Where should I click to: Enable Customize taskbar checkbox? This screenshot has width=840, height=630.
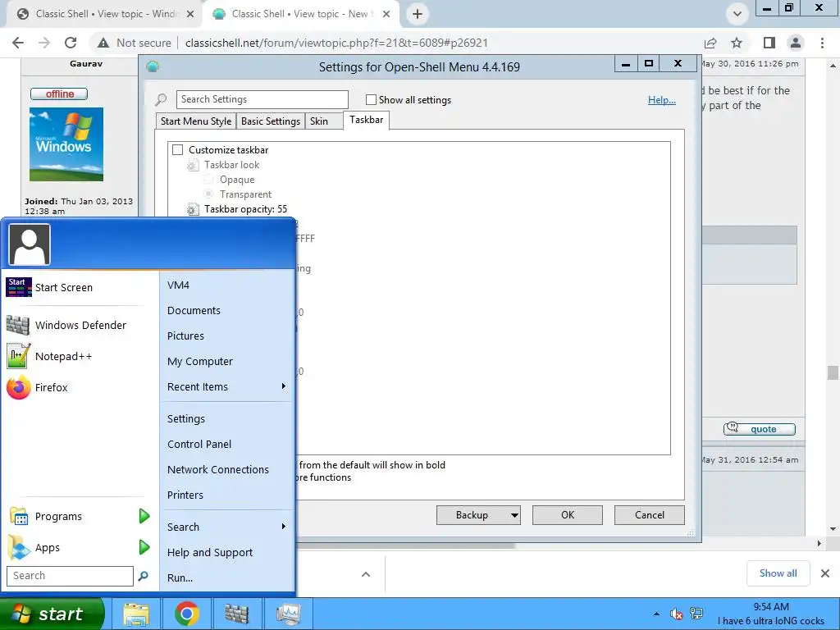pos(178,150)
